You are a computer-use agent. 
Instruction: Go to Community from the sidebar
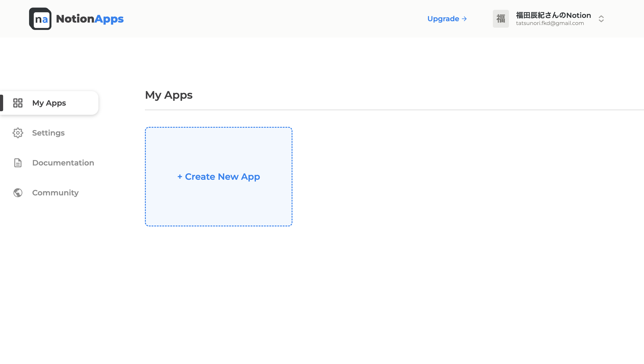(55, 193)
